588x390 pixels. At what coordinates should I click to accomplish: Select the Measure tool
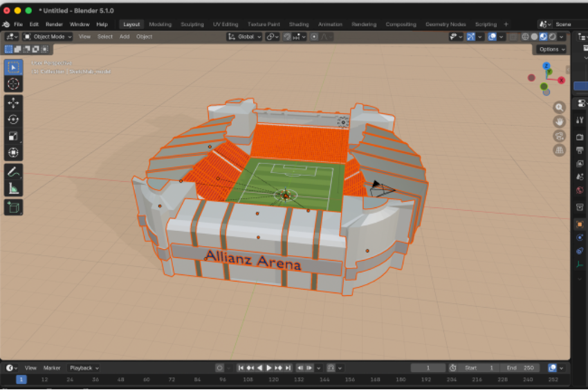(x=14, y=188)
